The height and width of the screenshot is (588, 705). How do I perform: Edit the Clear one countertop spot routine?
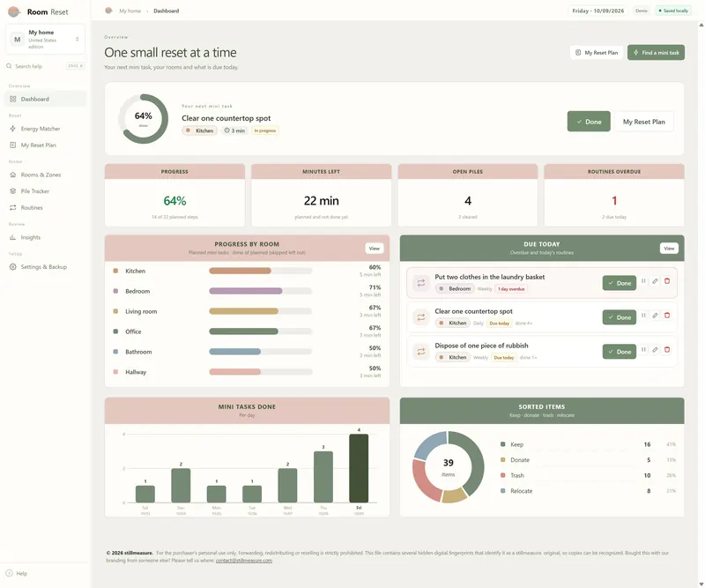coord(655,316)
